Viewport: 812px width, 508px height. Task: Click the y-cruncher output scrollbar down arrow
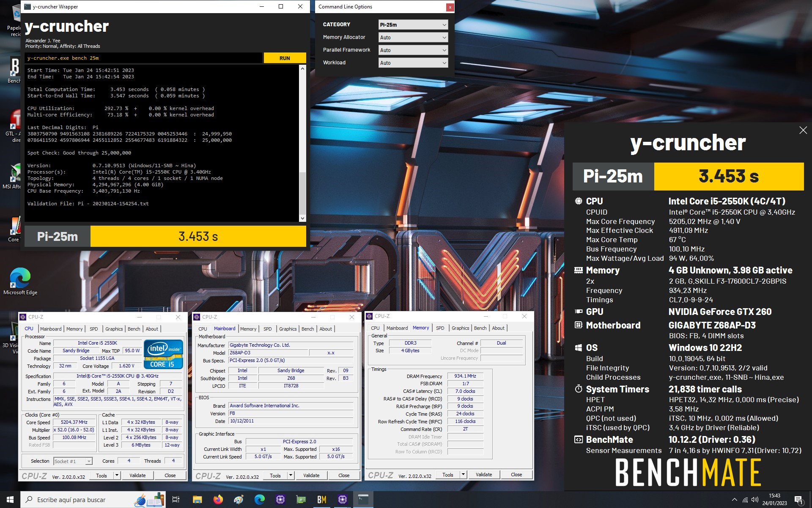click(302, 218)
